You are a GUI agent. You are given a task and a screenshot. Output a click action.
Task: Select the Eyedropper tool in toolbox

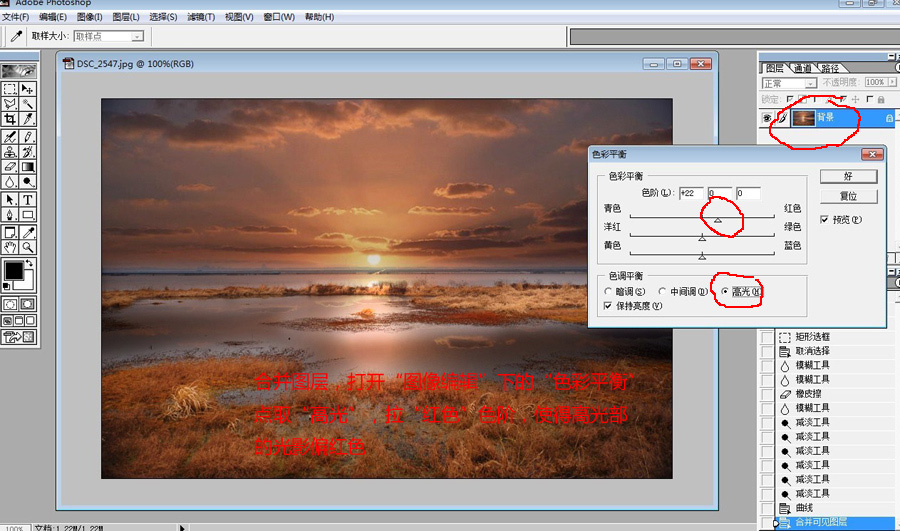[x=28, y=232]
